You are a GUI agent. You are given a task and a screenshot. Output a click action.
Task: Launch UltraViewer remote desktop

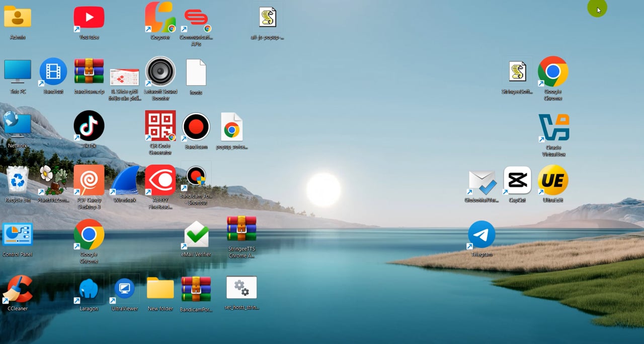click(124, 289)
